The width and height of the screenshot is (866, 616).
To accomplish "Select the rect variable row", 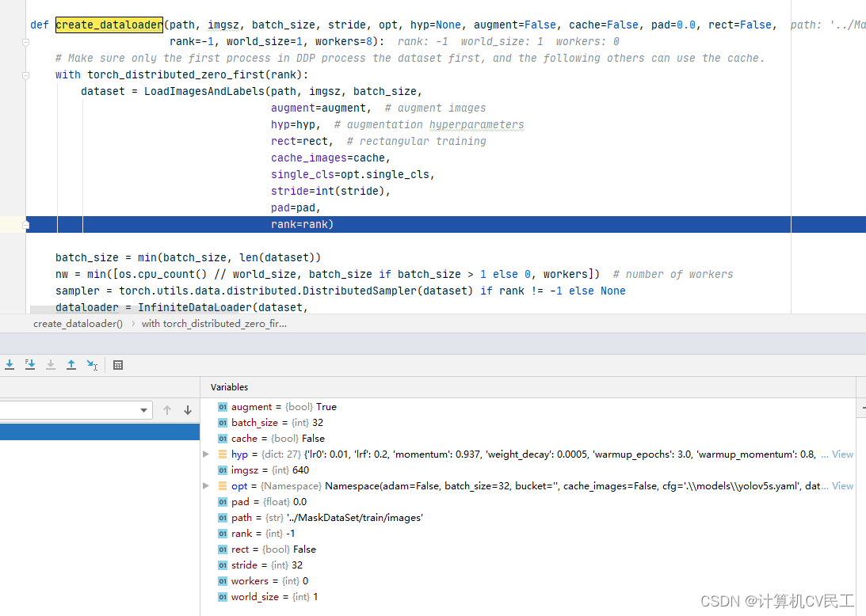I will 528,549.
